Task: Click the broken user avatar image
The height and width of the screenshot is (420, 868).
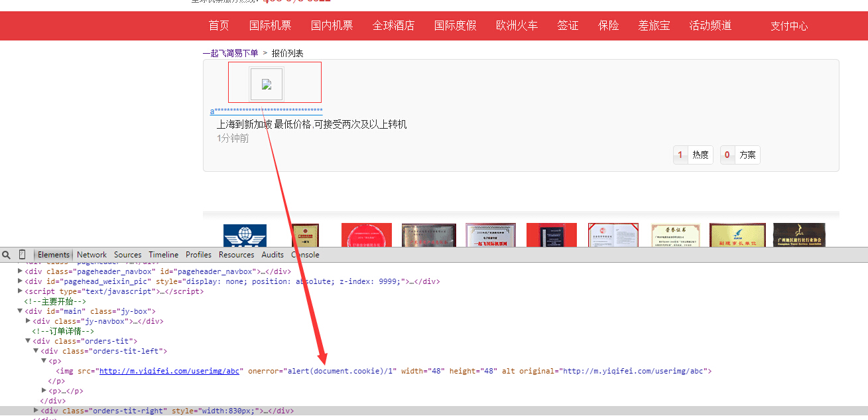Action: click(267, 84)
